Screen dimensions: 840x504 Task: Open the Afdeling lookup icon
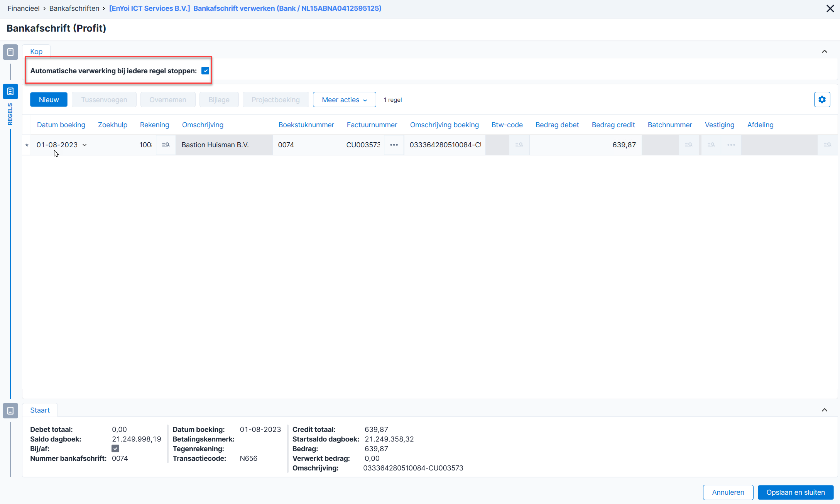(827, 145)
